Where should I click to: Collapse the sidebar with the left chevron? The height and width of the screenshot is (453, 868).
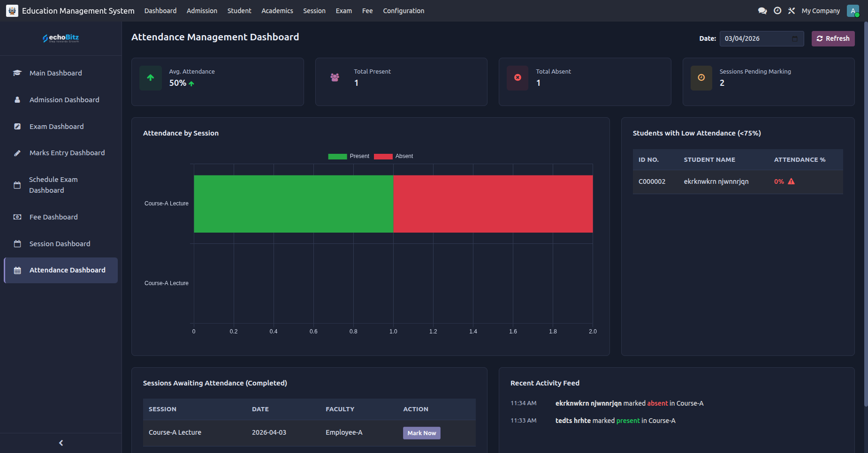61,443
